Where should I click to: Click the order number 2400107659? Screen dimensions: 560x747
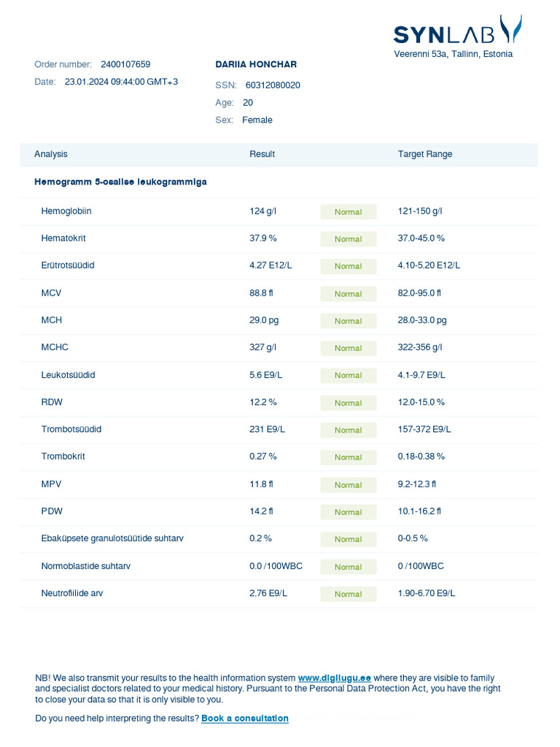pyautogui.click(x=125, y=64)
